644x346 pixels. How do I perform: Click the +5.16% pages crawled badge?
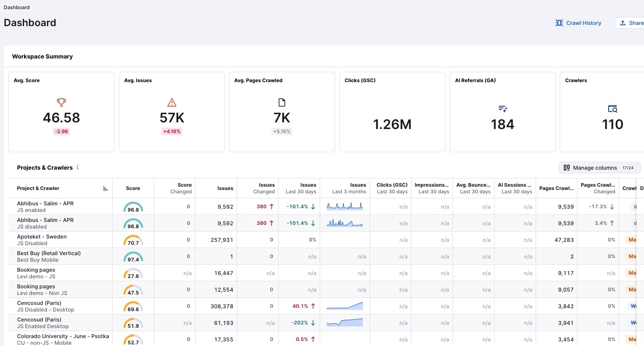(282, 132)
